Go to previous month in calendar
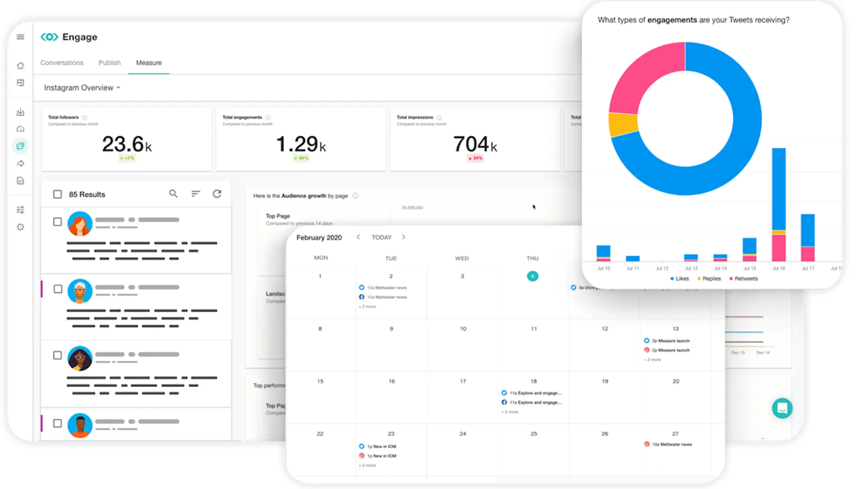The height and width of the screenshot is (489, 868). click(x=358, y=237)
